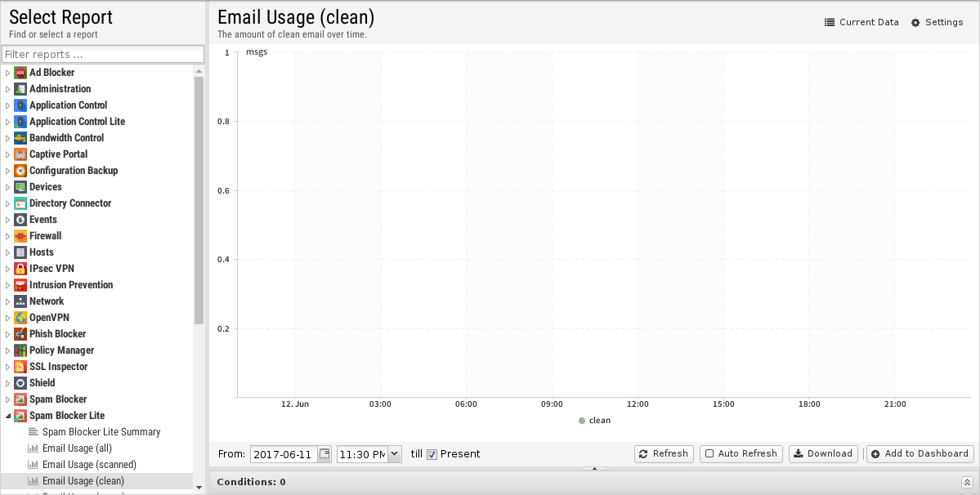Expand the Bandwidth Control tree node

tap(8, 138)
